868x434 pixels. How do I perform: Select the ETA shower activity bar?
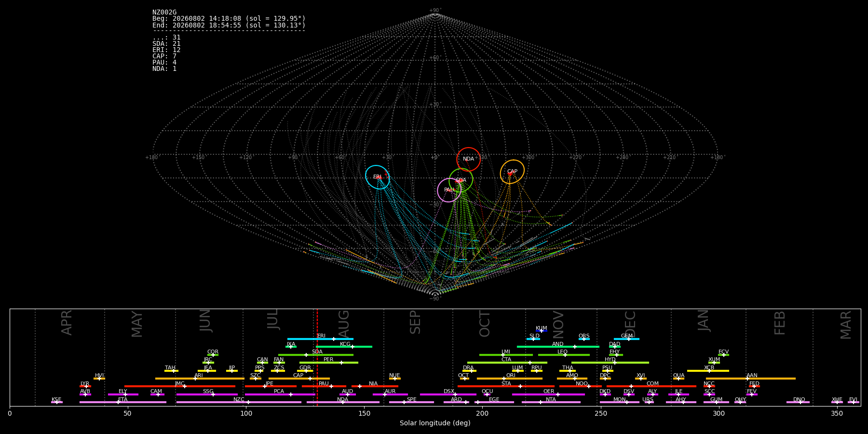point(123,402)
